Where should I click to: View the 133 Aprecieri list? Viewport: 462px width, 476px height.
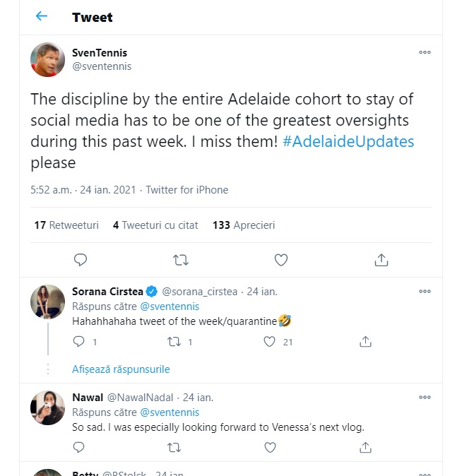pos(244,225)
